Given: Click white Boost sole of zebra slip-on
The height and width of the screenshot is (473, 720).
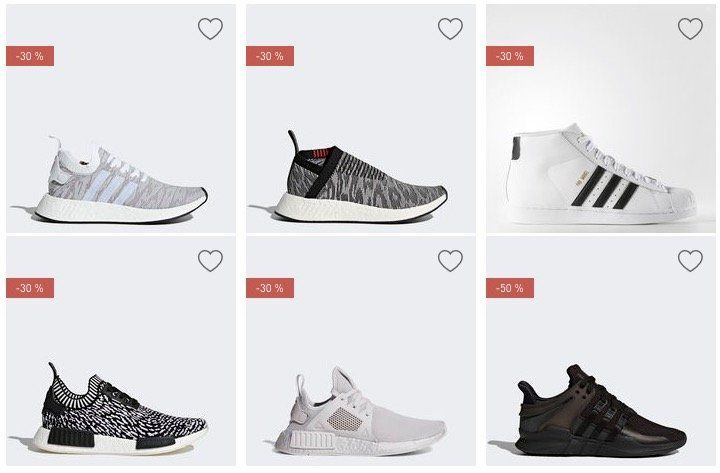Looking at the screenshot, I should [358, 209].
